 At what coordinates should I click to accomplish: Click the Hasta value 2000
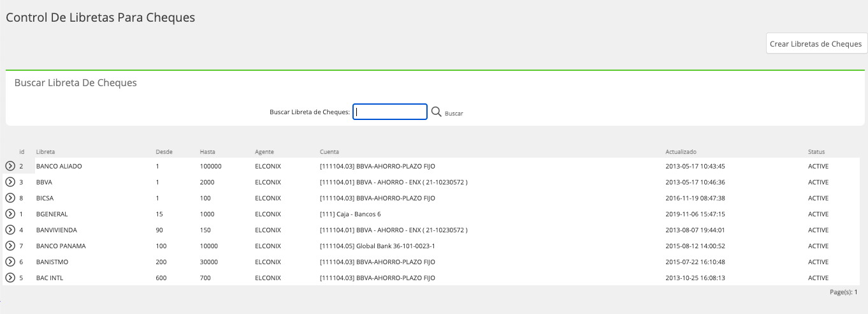[206, 182]
